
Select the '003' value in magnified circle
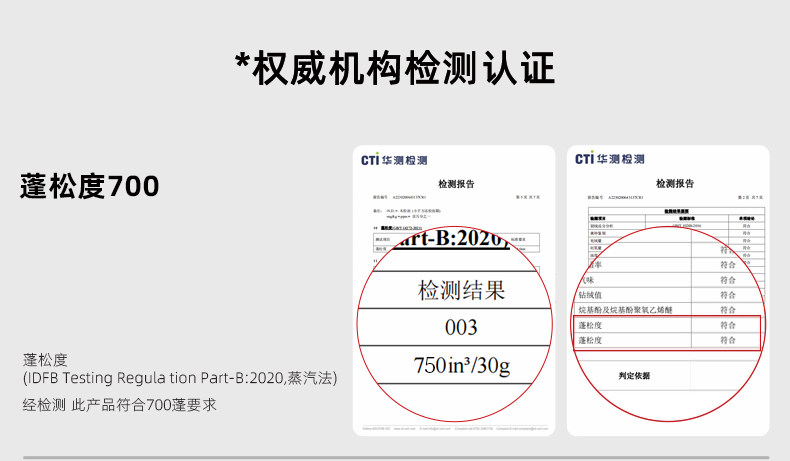pos(461,327)
